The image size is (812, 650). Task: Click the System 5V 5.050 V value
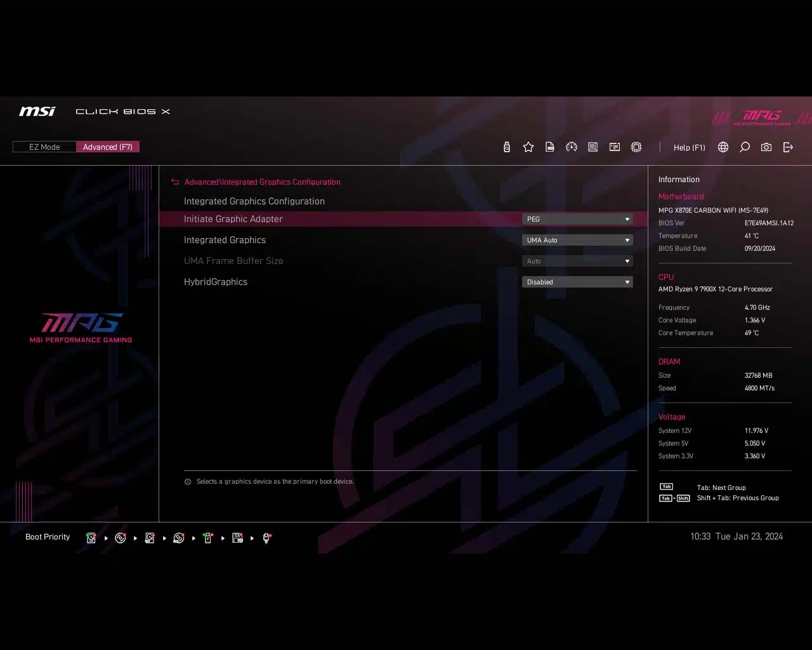point(755,443)
